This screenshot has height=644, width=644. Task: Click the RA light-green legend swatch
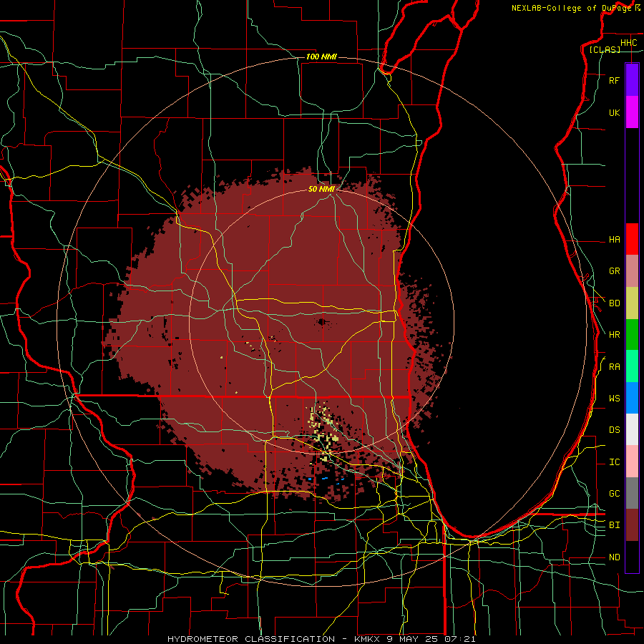632,366
